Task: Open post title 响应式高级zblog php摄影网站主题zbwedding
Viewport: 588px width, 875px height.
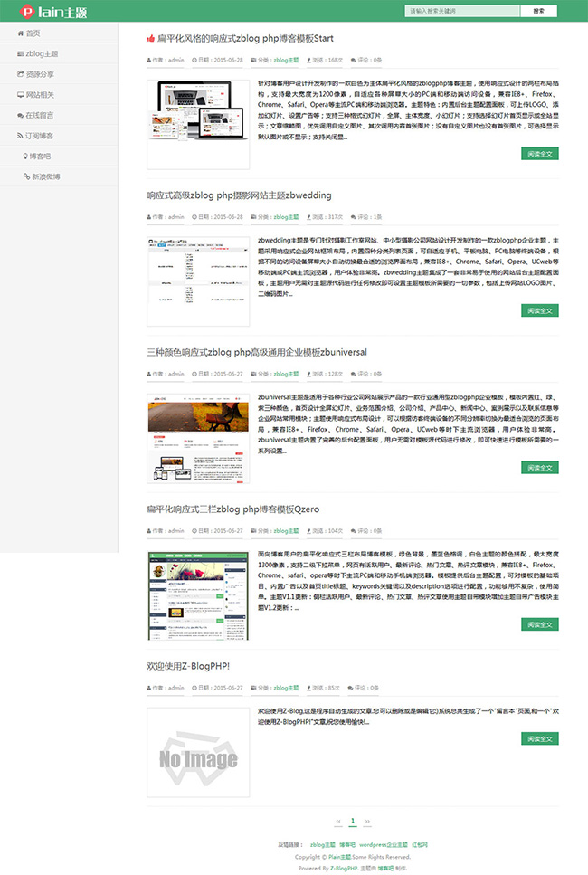Action: pos(240,195)
